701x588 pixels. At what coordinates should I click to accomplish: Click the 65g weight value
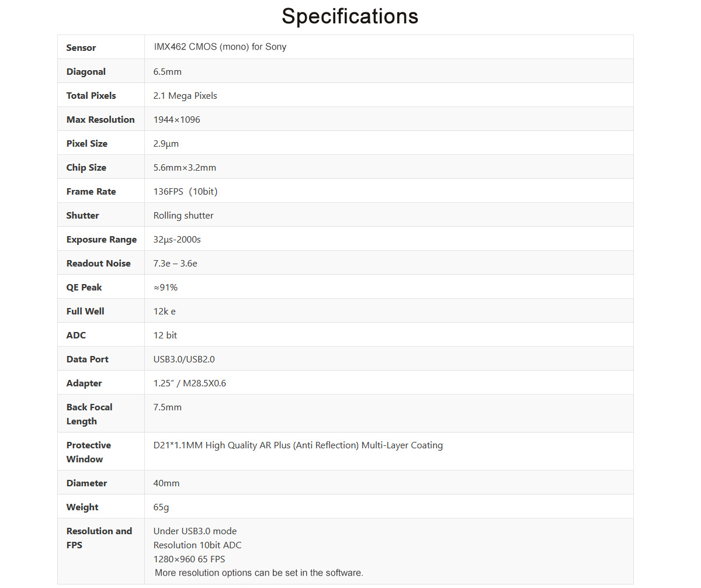pyautogui.click(x=161, y=507)
